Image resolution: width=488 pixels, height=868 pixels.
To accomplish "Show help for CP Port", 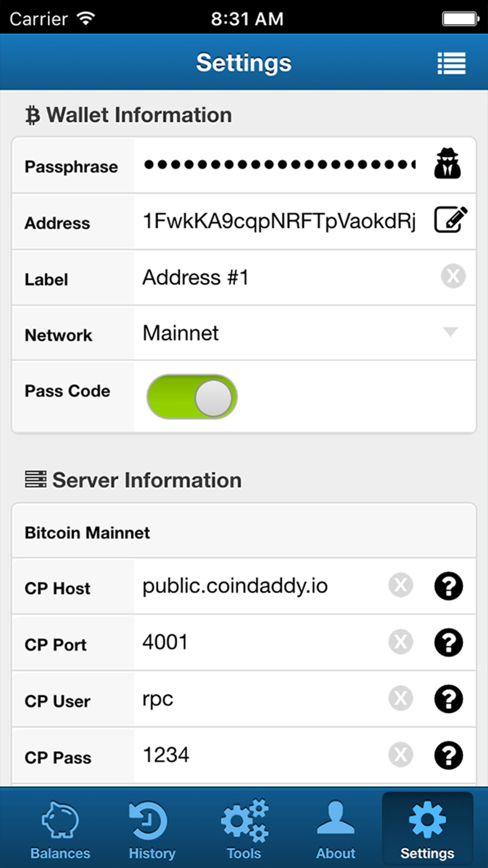I will tap(448, 642).
